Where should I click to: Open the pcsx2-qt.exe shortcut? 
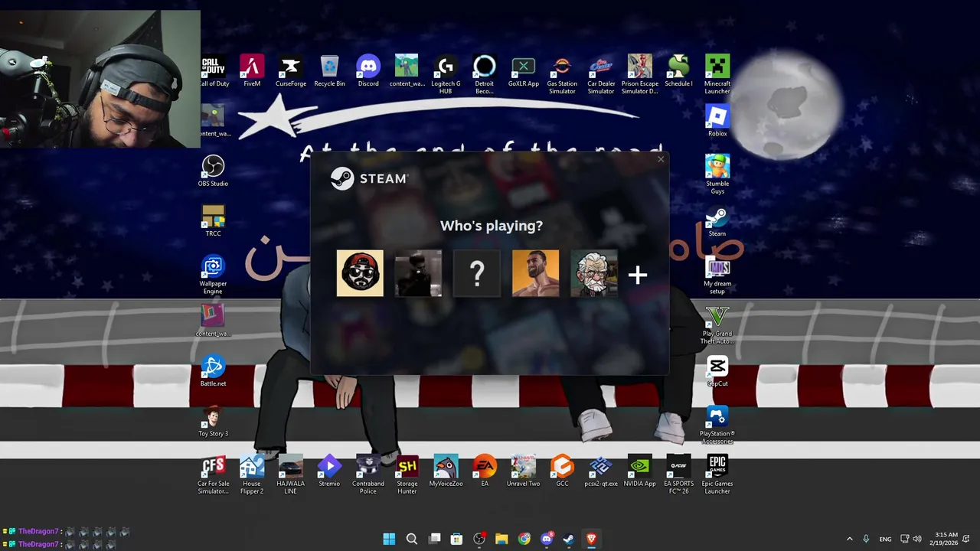coord(601,471)
